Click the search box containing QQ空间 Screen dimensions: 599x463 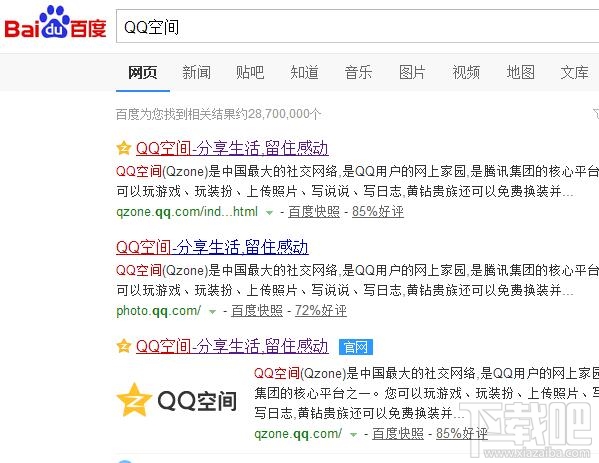pos(358,26)
